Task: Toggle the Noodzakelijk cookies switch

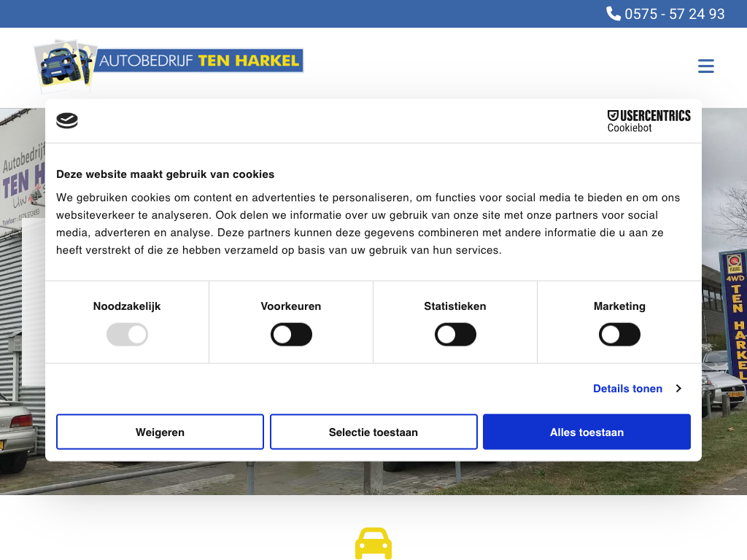Action: tap(127, 334)
